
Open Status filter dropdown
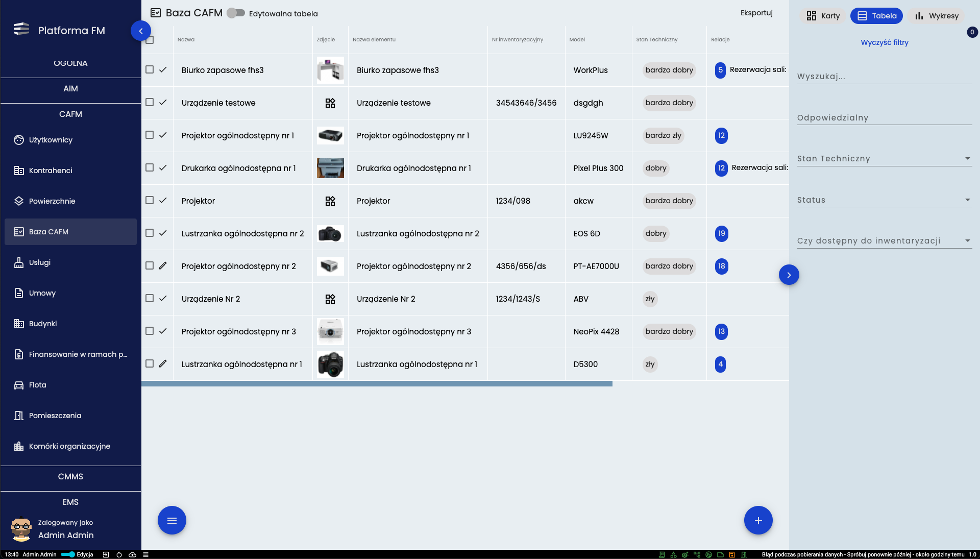pos(884,200)
